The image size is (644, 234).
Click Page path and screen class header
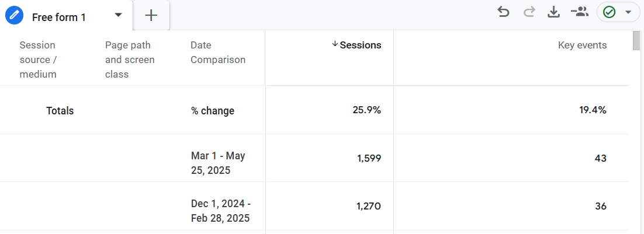coord(130,60)
